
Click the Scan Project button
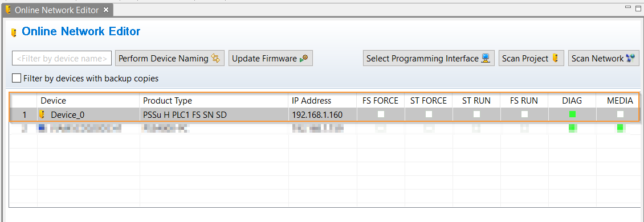tap(531, 58)
